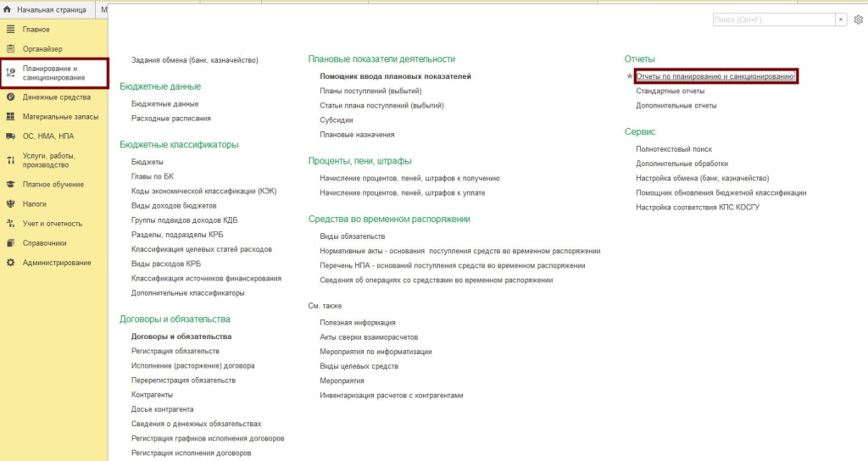Viewport: 868px width, 461px height.
Task: Open Помощник ввода плановых показателей
Action: (x=395, y=76)
